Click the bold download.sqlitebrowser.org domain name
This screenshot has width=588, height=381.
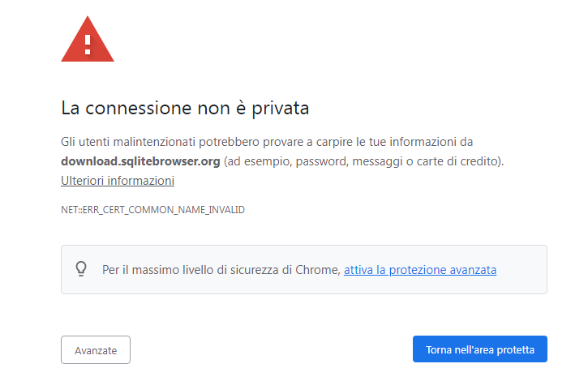[140, 161]
